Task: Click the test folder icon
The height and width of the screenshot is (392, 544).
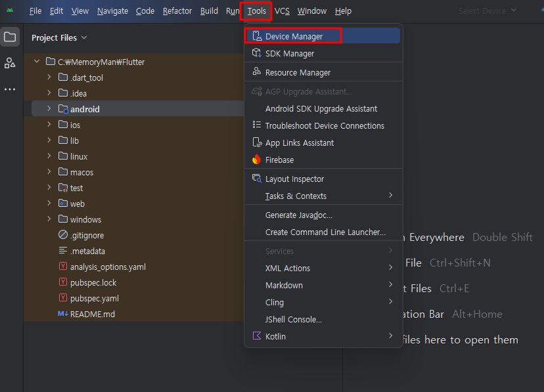Action: (x=63, y=188)
